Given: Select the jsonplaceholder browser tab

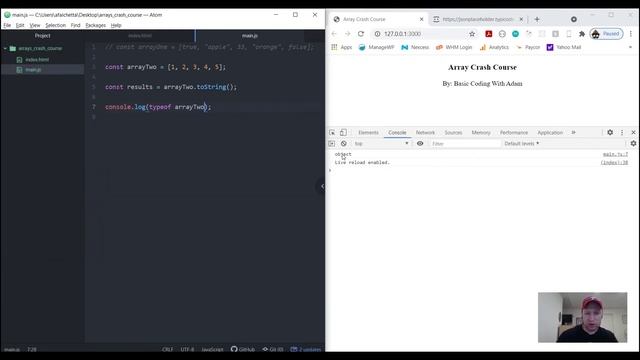Looking at the screenshot, I should (478, 19).
